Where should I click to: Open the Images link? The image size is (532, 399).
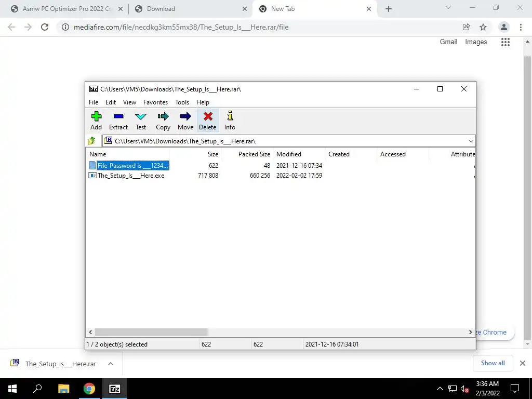[x=476, y=42]
